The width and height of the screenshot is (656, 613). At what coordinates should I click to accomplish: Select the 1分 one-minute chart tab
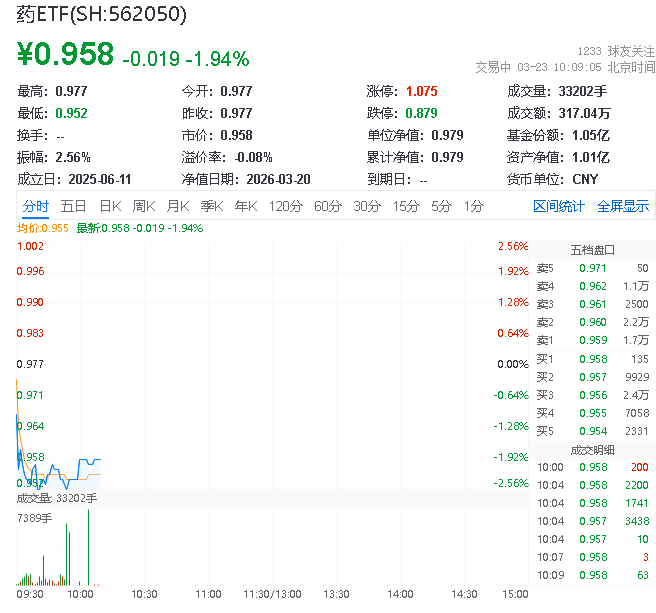[473, 206]
